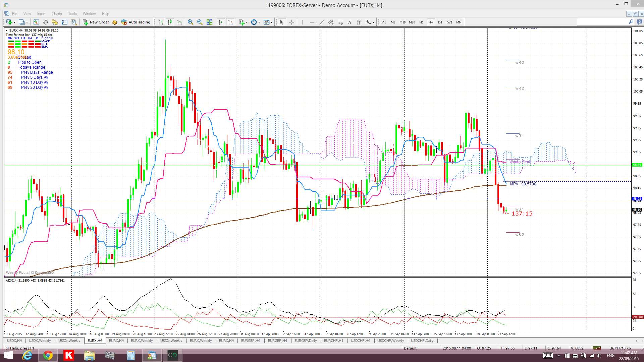Select the Fibonacci Retracement tool
This screenshot has width=644, height=362.
pyautogui.click(x=340, y=22)
